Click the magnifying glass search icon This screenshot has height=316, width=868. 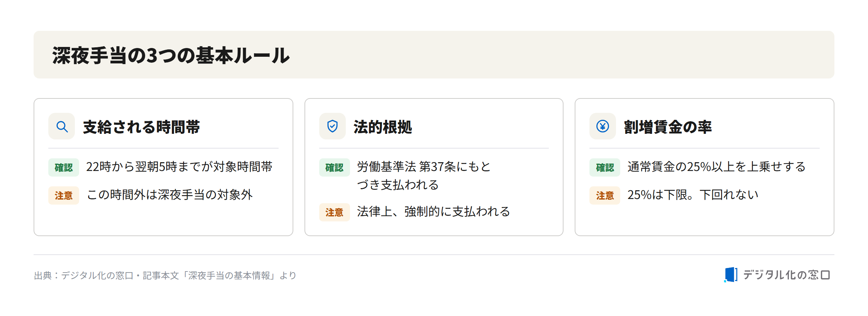(x=62, y=126)
